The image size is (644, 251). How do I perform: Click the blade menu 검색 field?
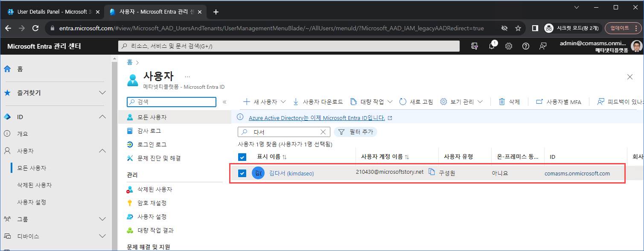172,102
